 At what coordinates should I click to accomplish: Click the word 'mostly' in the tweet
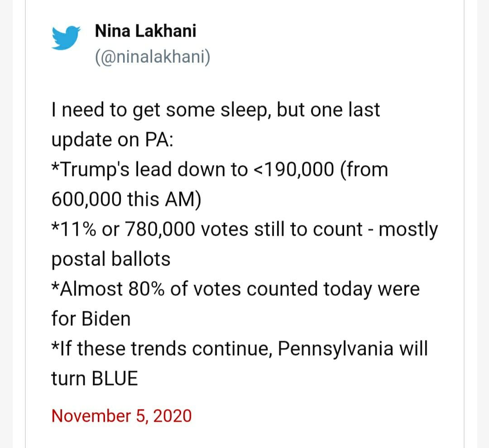pos(408,229)
